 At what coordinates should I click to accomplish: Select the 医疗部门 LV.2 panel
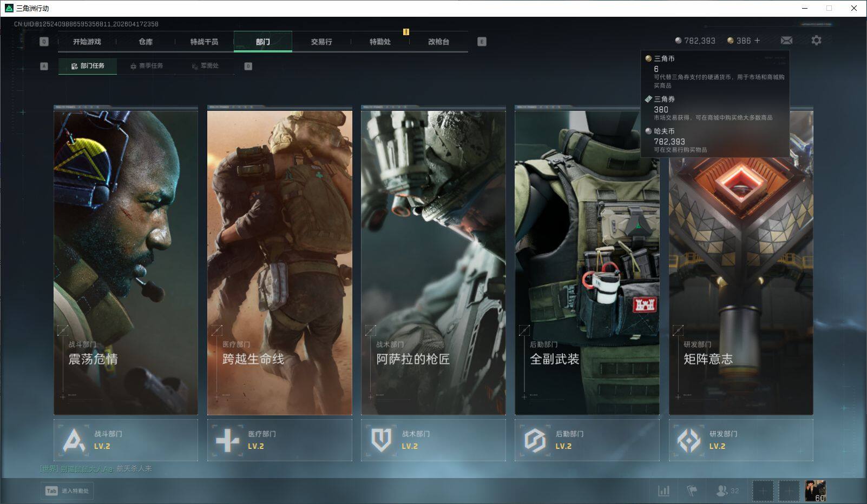(280, 440)
